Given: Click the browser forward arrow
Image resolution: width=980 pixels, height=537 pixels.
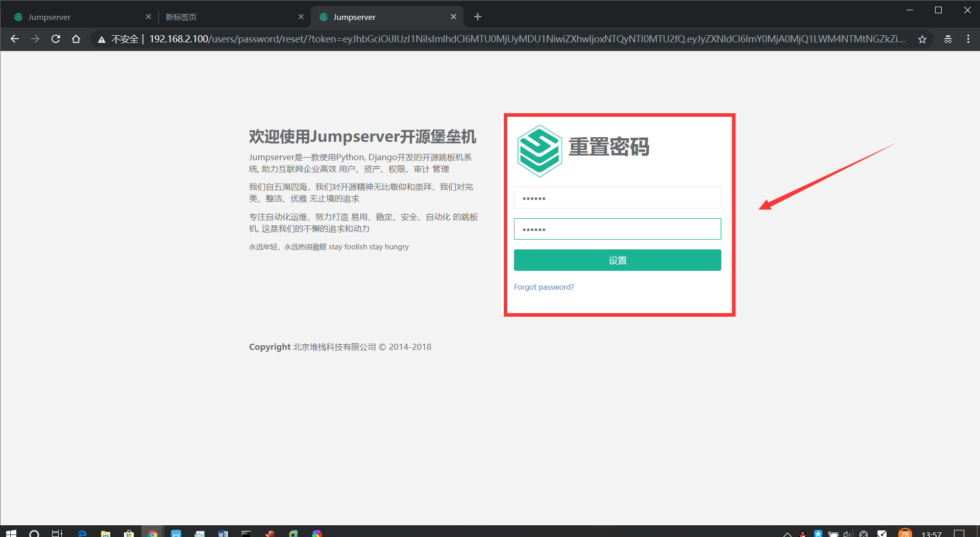Looking at the screenshot, I should point(35,39).
